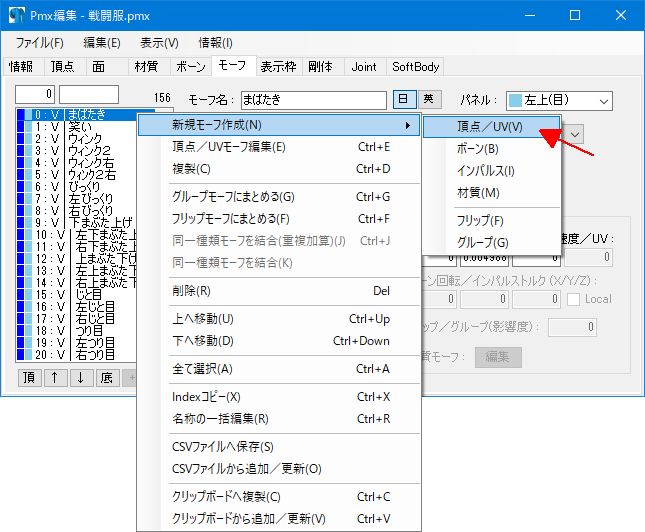This screenshot has height=532, width=645.
Task: Click the app icon in title bar
Action: tap(17, 15)
